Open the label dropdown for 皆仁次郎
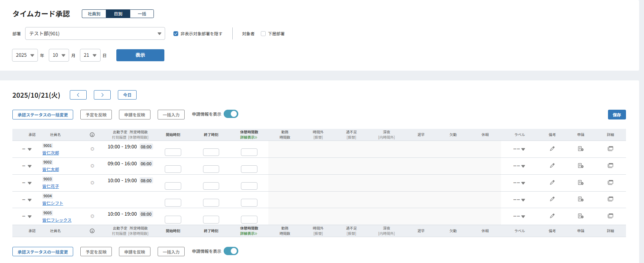 [x=519, y=149]
